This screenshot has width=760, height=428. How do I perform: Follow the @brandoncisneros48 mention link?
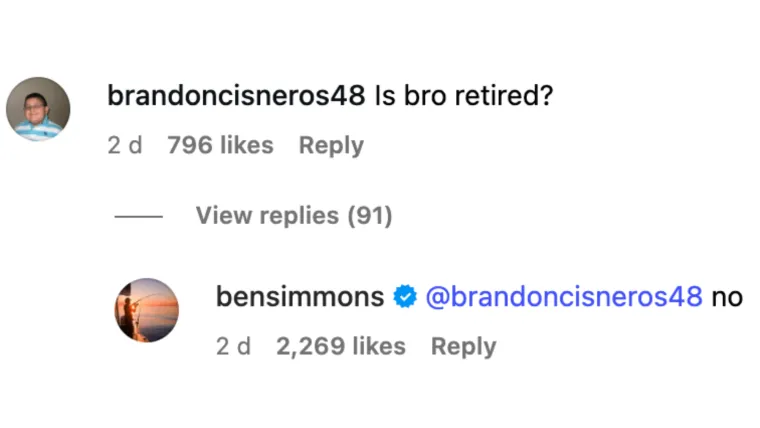point(563,297)
